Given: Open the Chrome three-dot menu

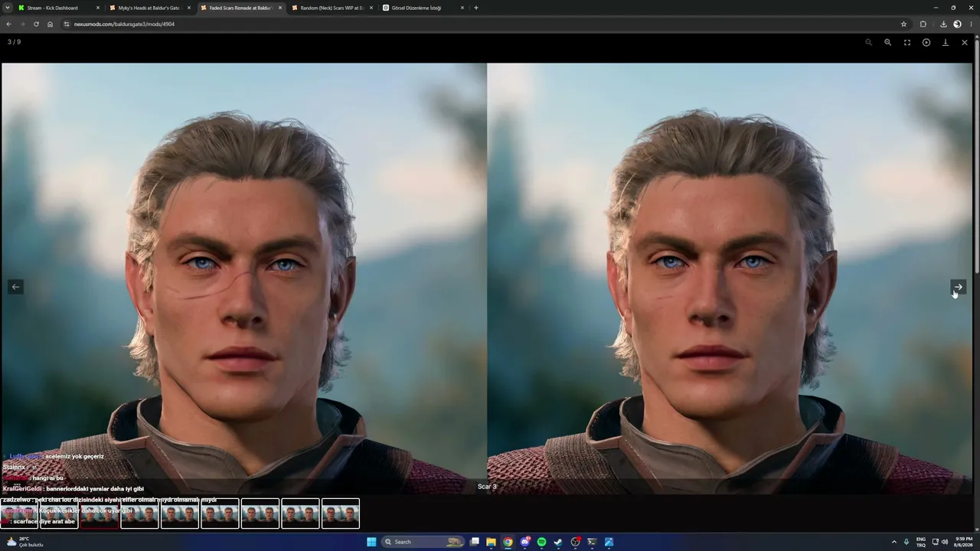Looking at the screenshot, I should coord(972,24).
